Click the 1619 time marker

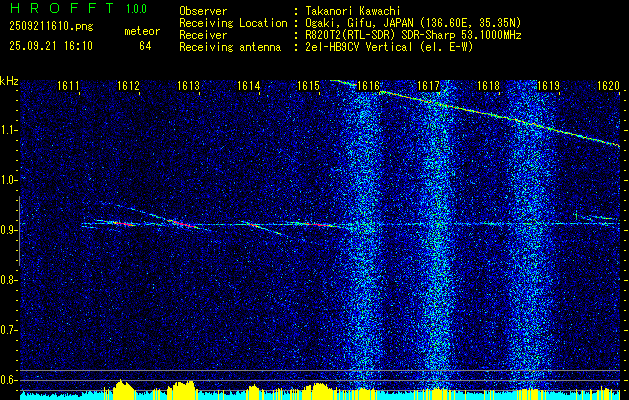point(548,86)
